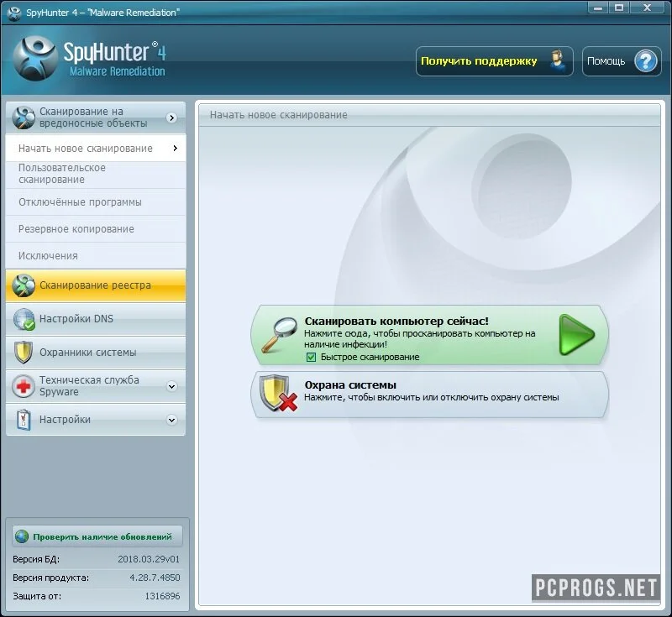This screenshot has width=672, height=617.
Task: Click the SpyHunter title bar app icon
Action: [x=14, y=13]
